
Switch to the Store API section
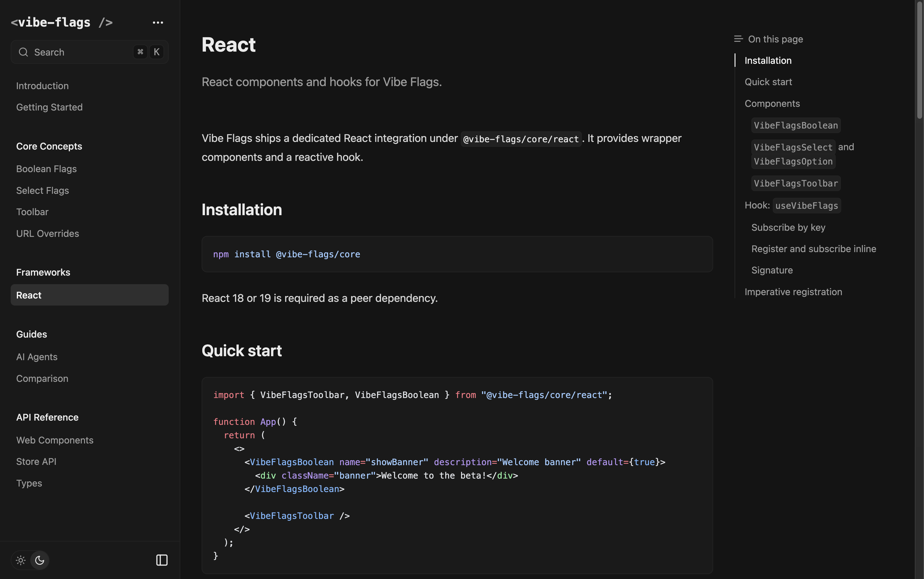tap(36, 461)
